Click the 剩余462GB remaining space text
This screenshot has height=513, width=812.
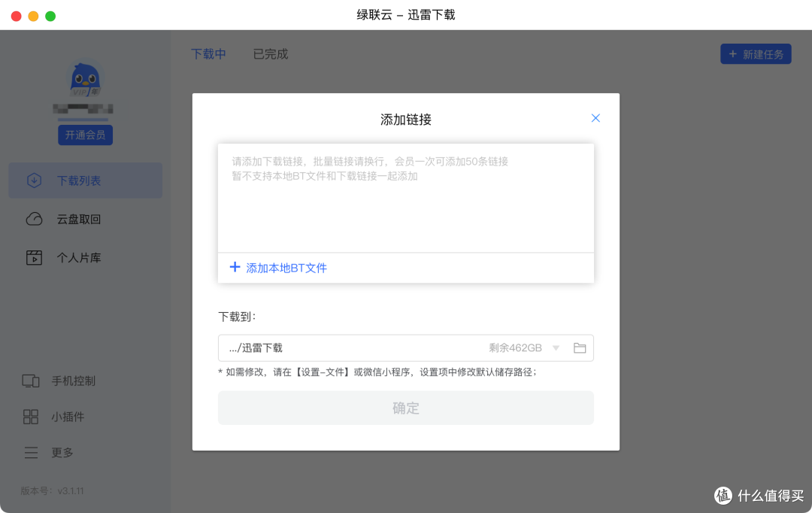515,348
